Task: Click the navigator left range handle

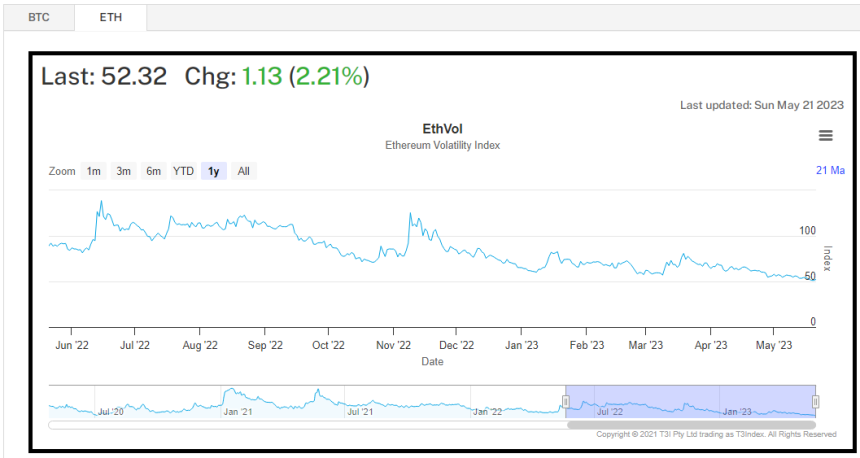Action: [565, 402]
